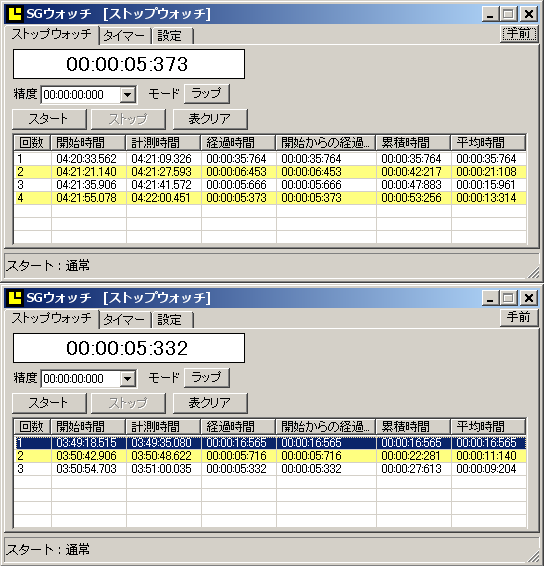Select ストップウォッチ tab in upper window
Viewport: 544px width, 566px height.
52,35
